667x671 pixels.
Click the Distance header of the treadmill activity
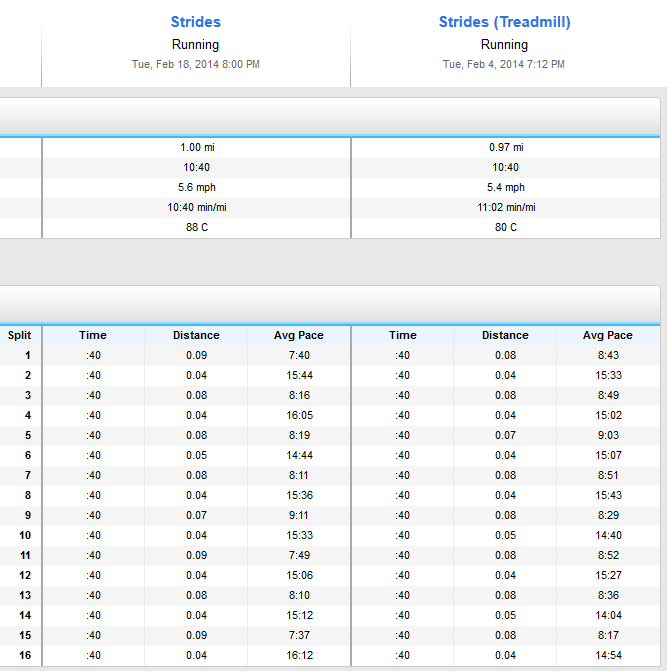pos(505,335)
